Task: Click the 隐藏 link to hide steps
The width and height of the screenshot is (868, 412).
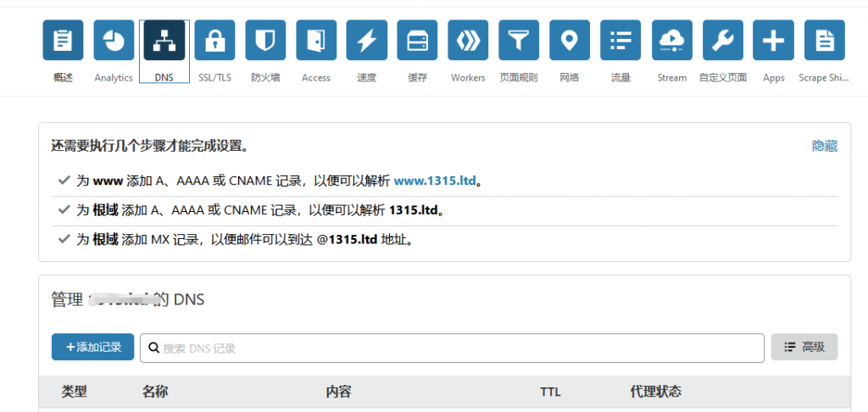Action: tap(825, 146)
